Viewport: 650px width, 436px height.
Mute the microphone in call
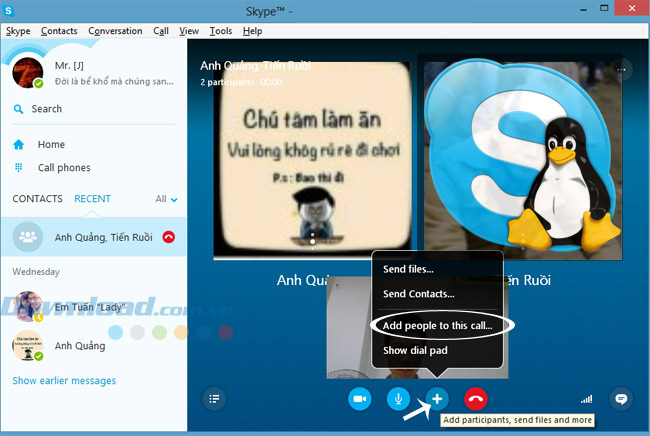[x=398, y=399]
